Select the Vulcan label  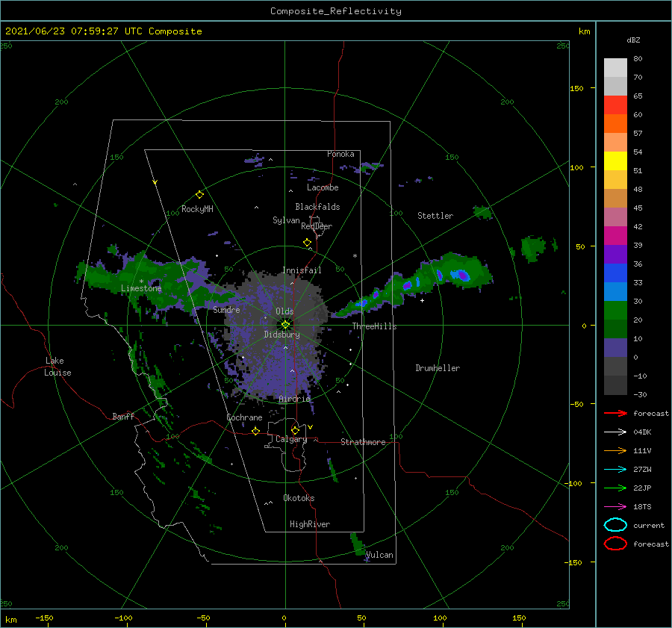point(379,555)
